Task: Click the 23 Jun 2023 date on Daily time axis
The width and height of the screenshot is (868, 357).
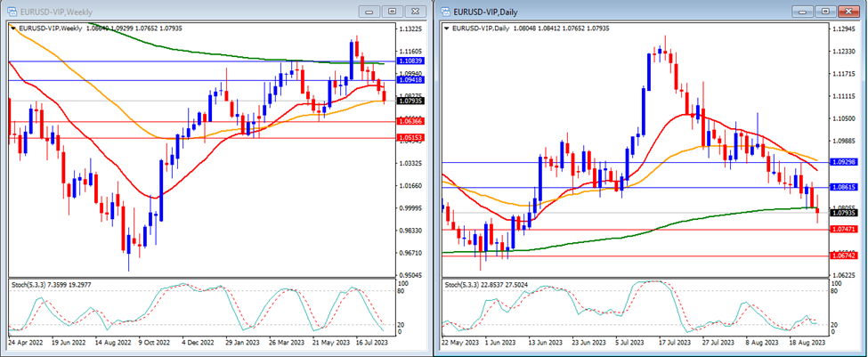Action: click(x=590, y=343)
